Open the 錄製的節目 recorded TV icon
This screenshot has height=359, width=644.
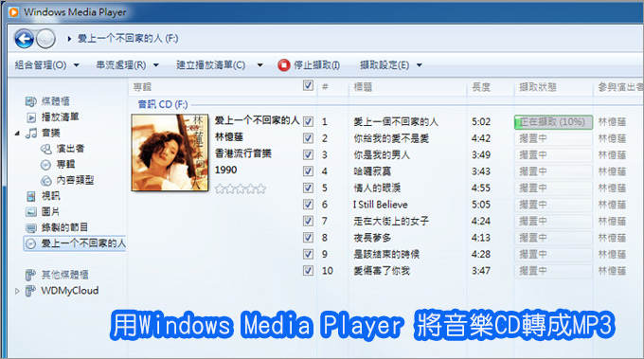coord(31,228)
